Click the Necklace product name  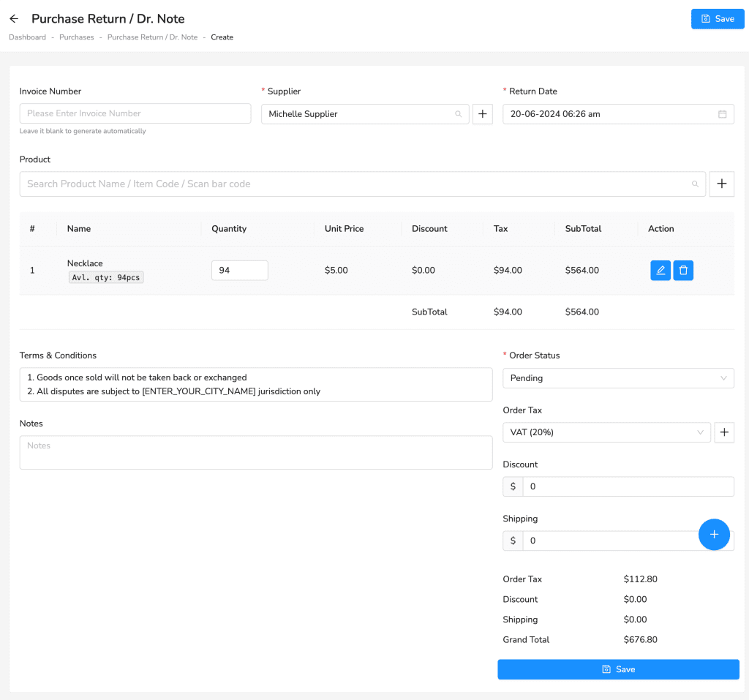85,263
